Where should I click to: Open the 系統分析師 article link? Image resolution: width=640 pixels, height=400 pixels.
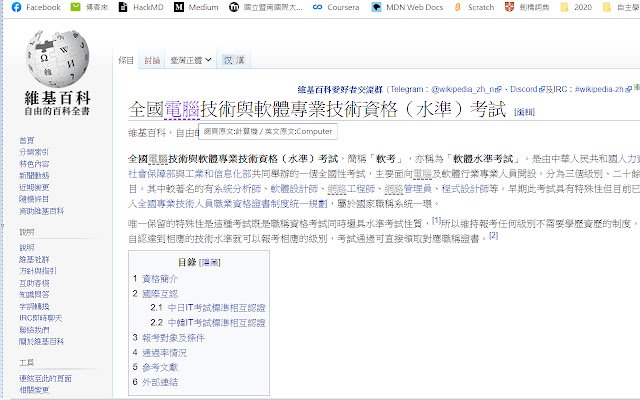[x=237, y=189]
